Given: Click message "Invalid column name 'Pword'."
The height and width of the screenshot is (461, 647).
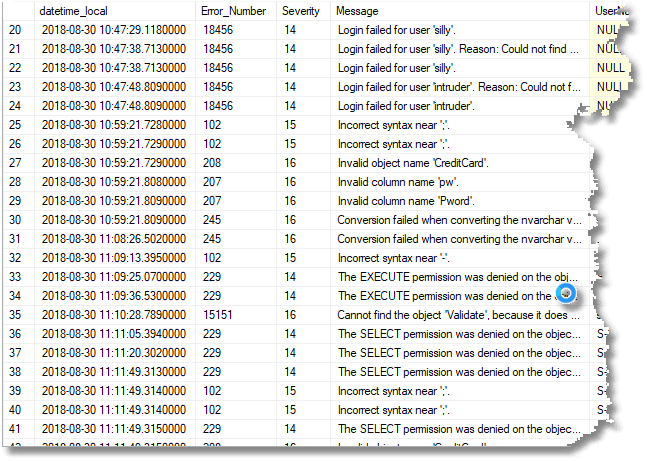Looking at the screenshot, I should (x=406, y=201).
